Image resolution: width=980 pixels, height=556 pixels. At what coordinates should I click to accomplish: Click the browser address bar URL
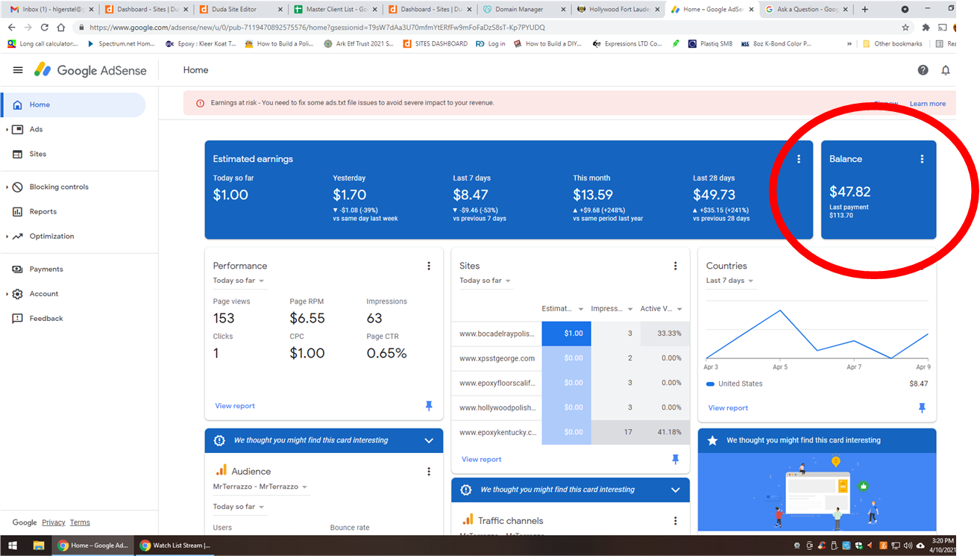click(x=317, y=28)
